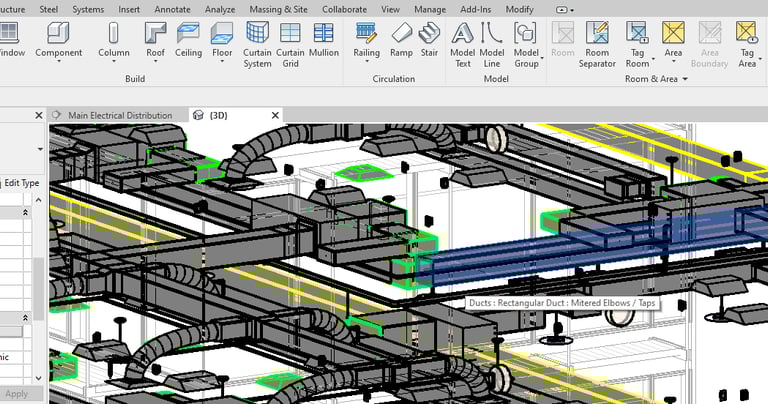Select the Ceiling tool

coord(188,40)
